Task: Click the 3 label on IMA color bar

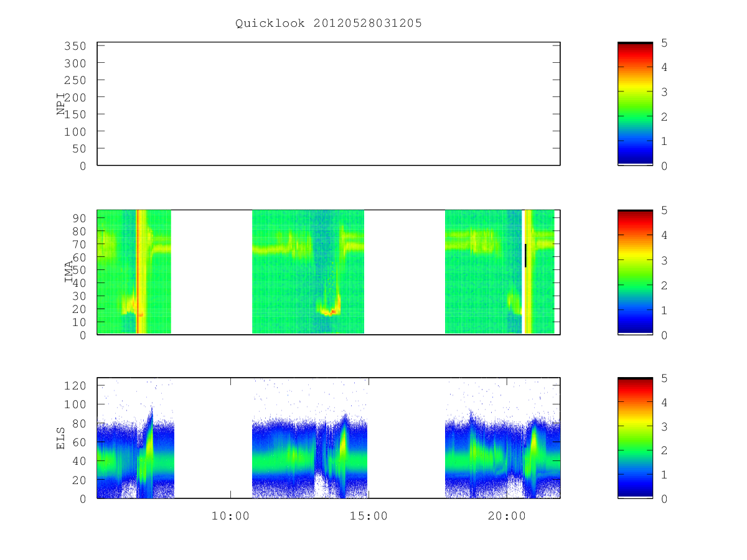Action: click(x=664, y=260)
